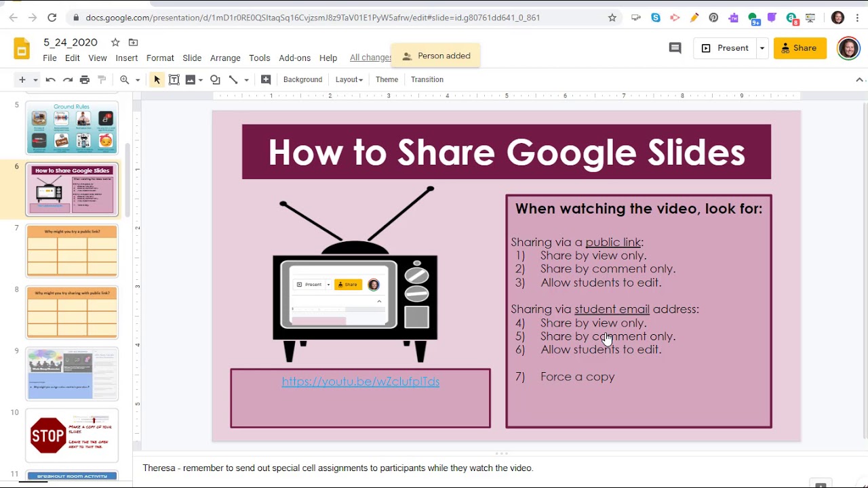The image size is (868, 488).
Task: Click the Google Slides home logo
Action: point(22,49)
